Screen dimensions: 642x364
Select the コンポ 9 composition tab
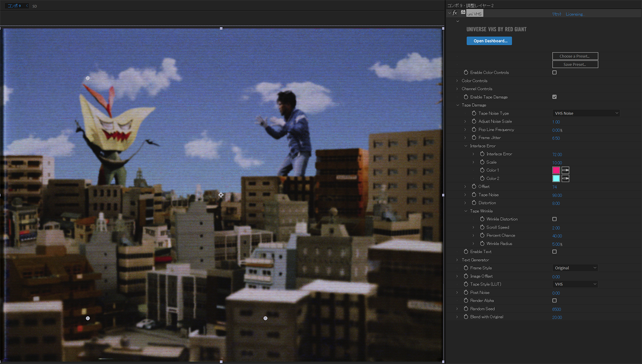pyautogui.click(x=14, y=6)
